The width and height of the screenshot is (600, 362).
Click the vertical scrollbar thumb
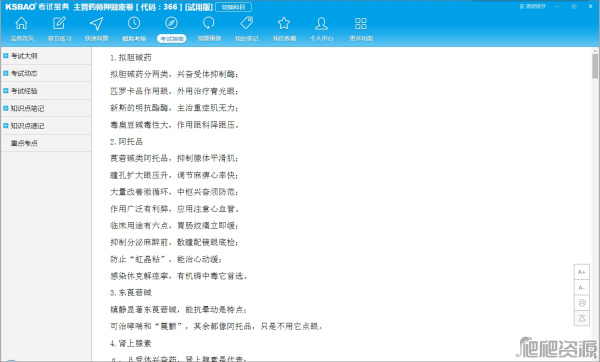click(595, 66)
